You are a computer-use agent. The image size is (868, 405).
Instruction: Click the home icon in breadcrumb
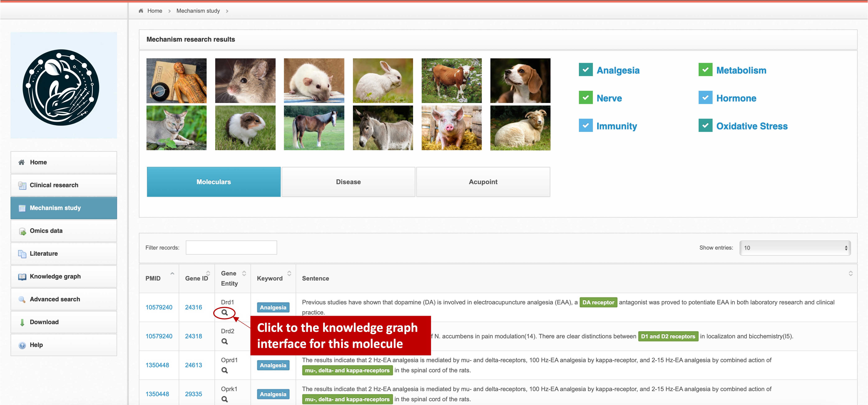tap(141, 11)
